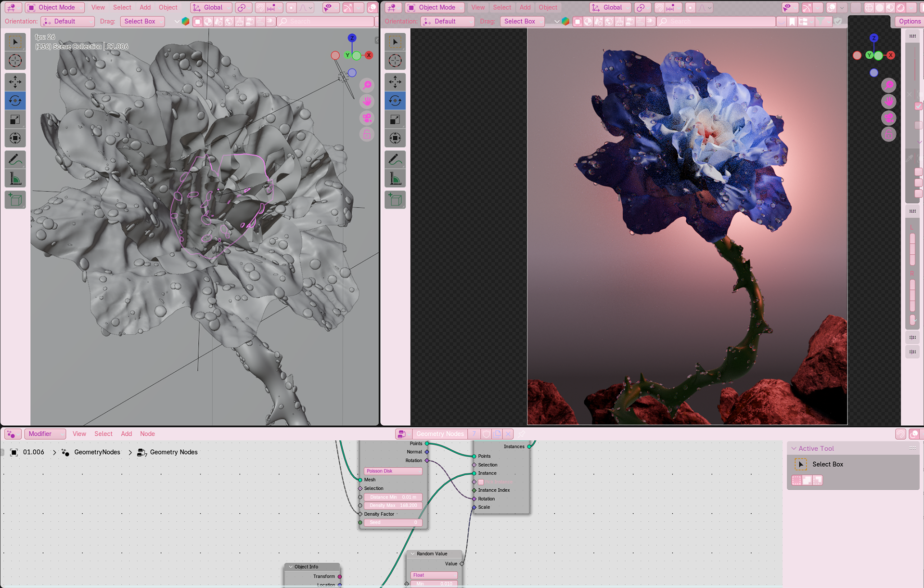This screenshot has width=924, height=588.
Task: Open Object Mode dropdown in left viewport
Action: (x=54, y=7)
